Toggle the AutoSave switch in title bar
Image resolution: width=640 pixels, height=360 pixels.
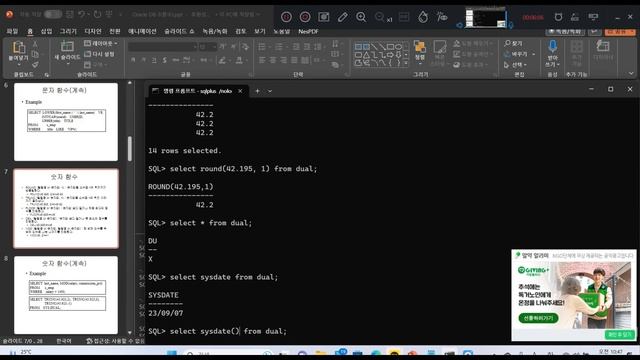tap(53, 14)
